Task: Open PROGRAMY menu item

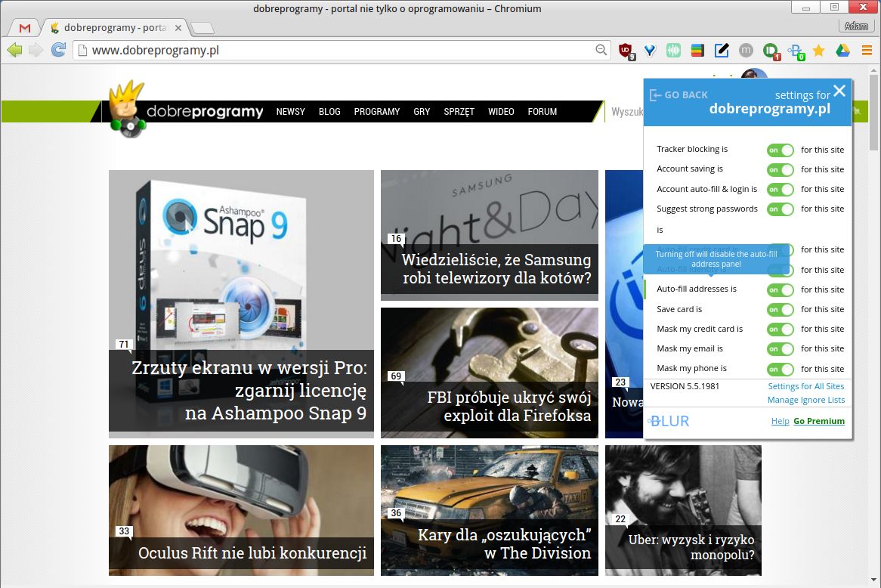Action: click(x=376, y=112)
